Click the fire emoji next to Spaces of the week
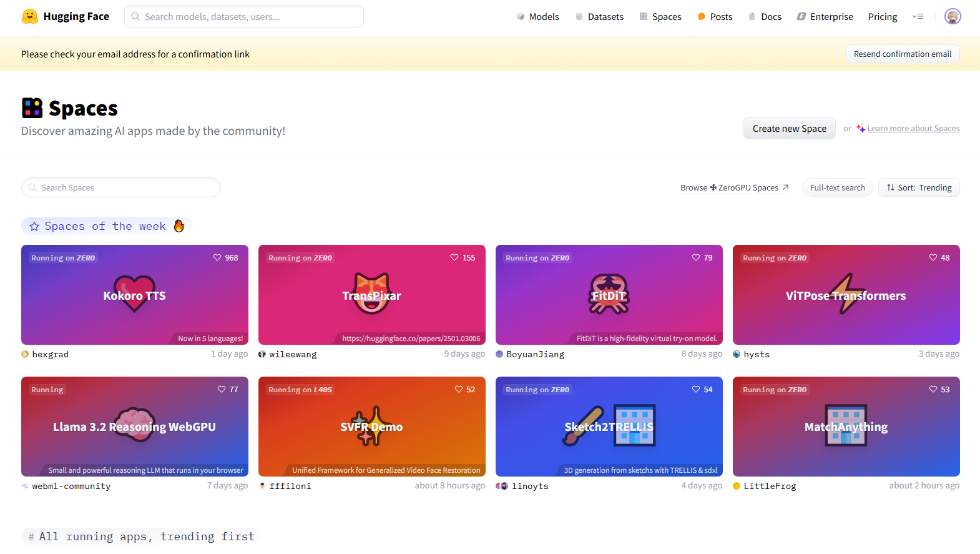Screen dimensions: 980x554 point(179,225)
